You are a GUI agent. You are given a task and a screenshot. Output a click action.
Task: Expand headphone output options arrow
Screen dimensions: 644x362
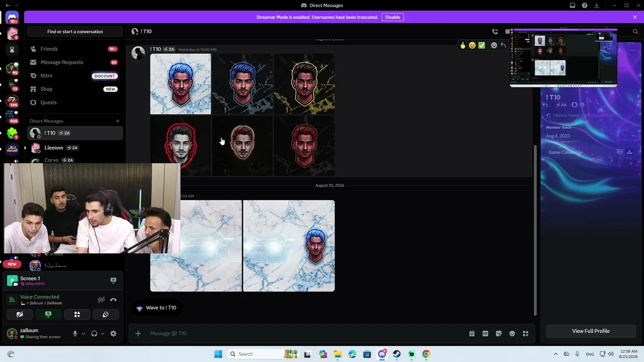pos(103,333)
